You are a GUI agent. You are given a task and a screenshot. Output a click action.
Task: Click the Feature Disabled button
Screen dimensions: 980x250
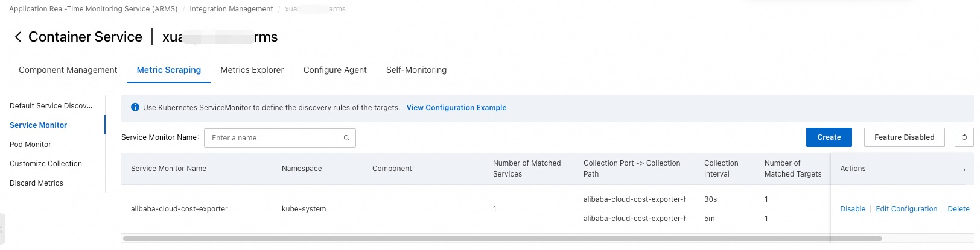coord(904,137)
